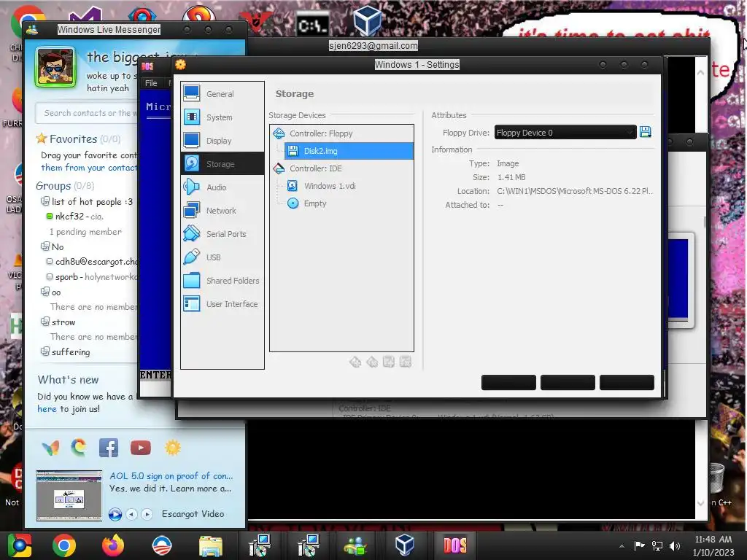The image size is (747, 560).
Task: Open File menu in DOS window
Action: pyautogui.click(x=151, y=83)
